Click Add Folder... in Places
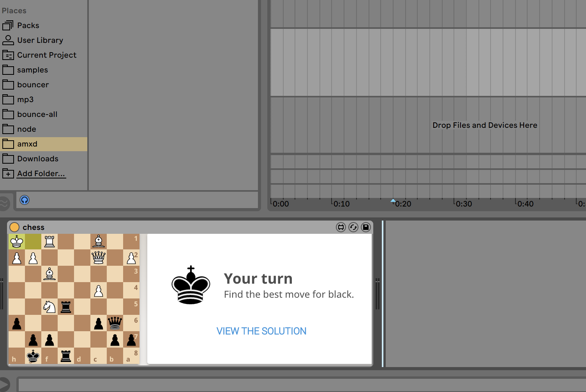586x392 pixels. (x=41, y=173)
